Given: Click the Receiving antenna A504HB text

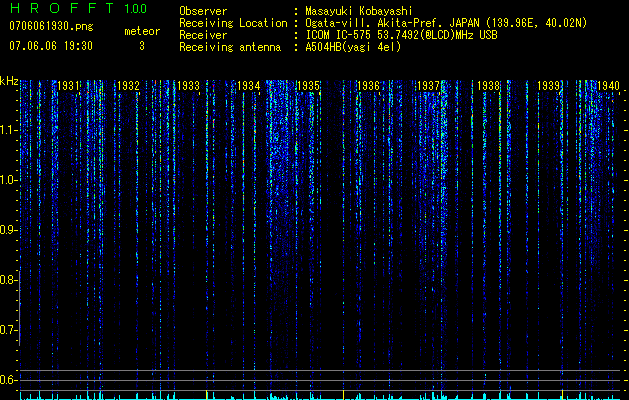Looking at the screenshot, I should pos(353,47).
